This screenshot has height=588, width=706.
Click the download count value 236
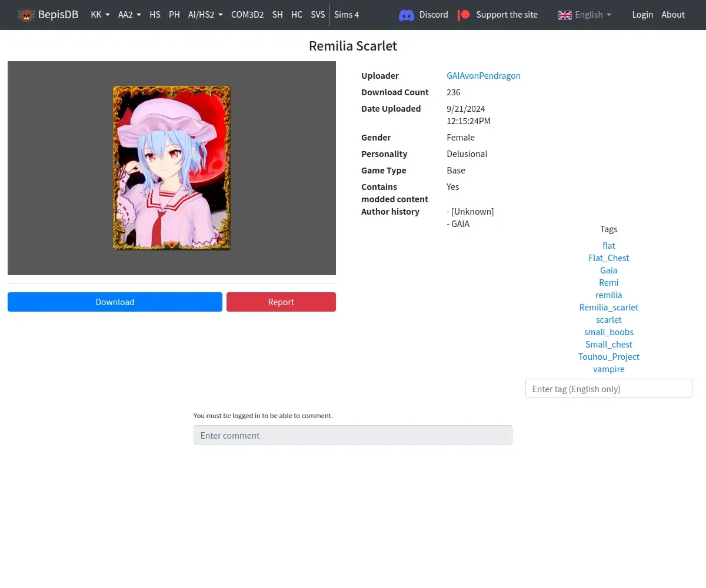454,92
